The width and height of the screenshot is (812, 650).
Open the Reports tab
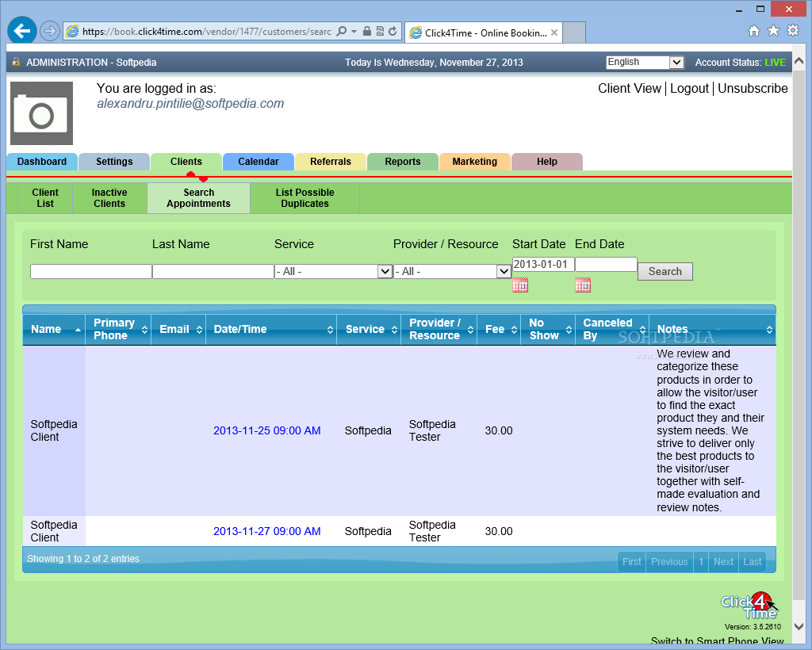point(402,162)
